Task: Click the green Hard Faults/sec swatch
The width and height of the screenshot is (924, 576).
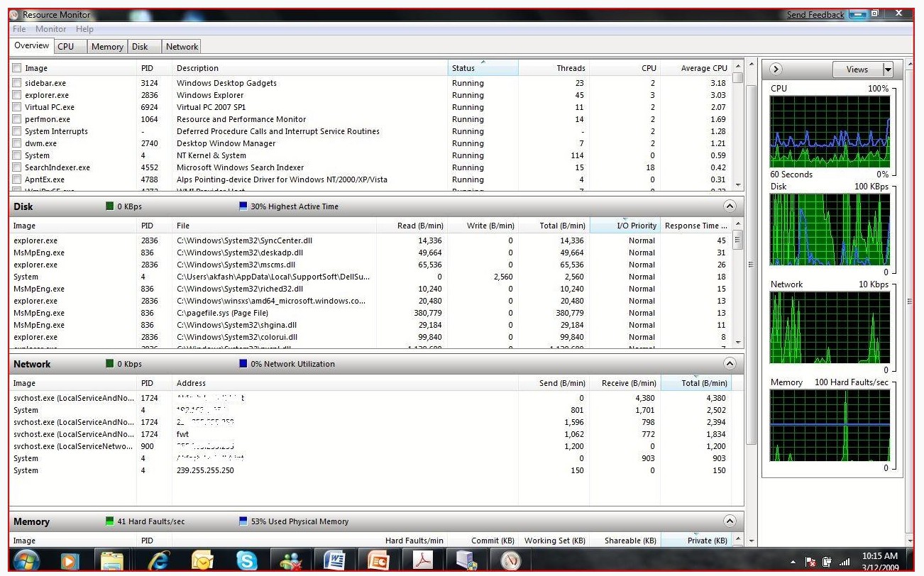Action: click(x=109, y=521)
